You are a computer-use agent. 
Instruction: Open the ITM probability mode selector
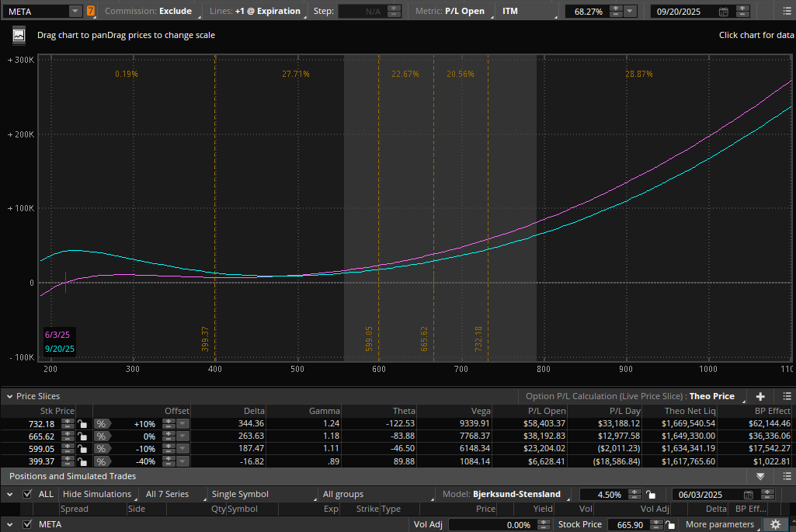[528, 11]
